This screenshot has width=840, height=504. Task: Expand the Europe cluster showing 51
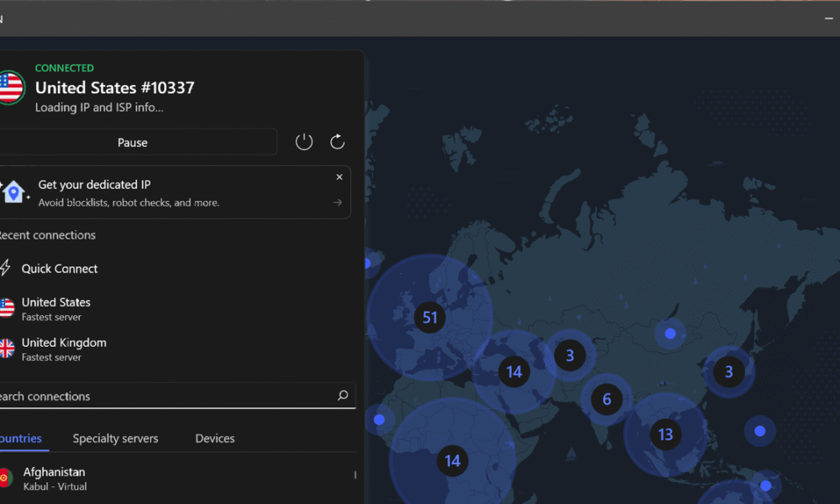(430, 318)
